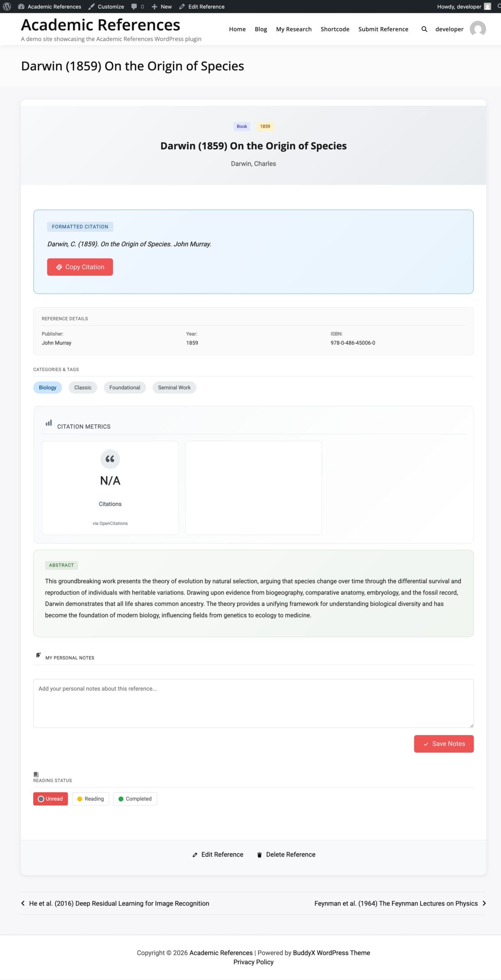Viewport: 501px width, 980px height.
Task: Click the quote icon in Citations card
Action: pyautogui.click(x=110, y=459)
